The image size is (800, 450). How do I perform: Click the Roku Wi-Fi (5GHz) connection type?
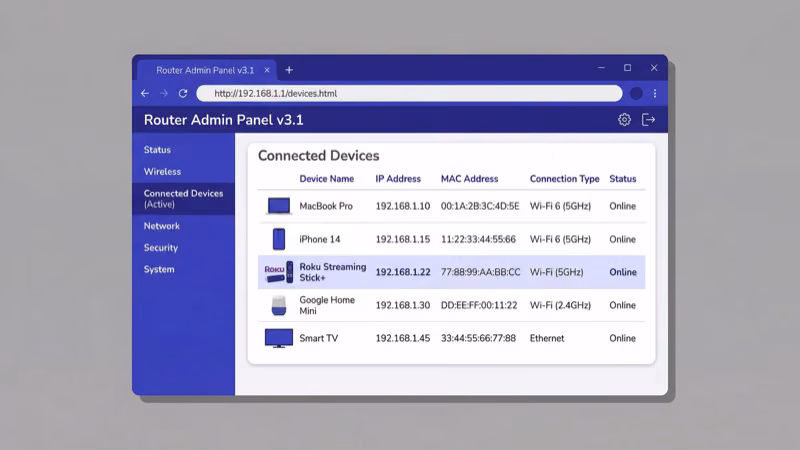pos(556,272)
